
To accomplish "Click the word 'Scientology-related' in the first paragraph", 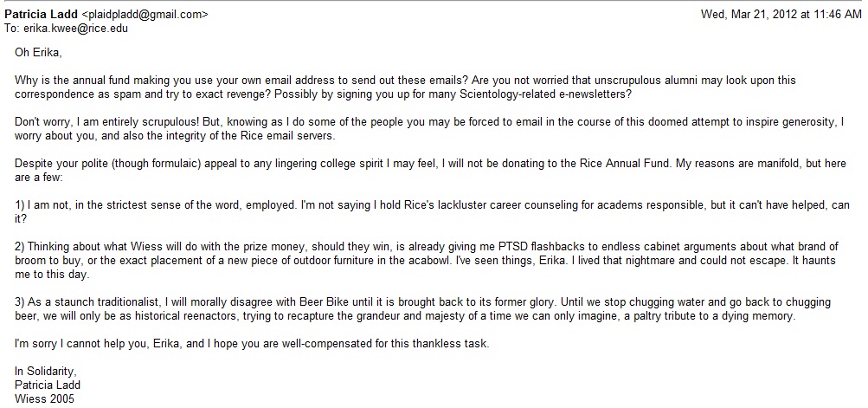I will [505, 94].
